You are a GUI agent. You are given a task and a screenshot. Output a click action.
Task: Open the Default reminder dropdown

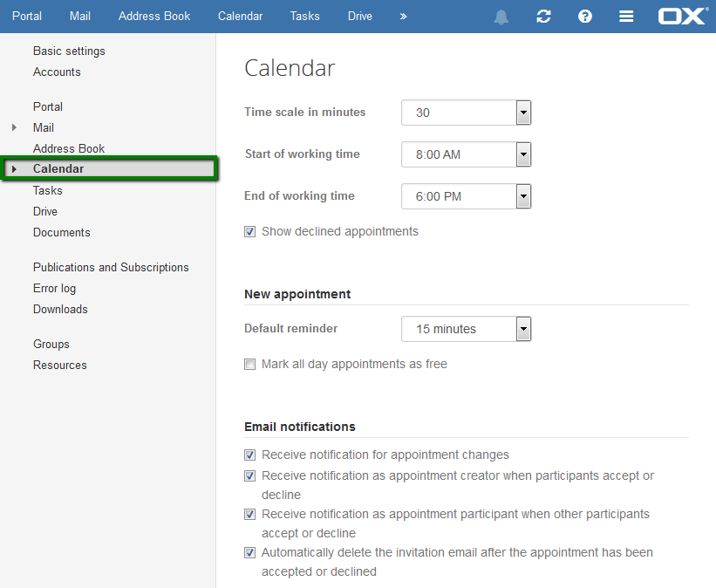point(466,329)
